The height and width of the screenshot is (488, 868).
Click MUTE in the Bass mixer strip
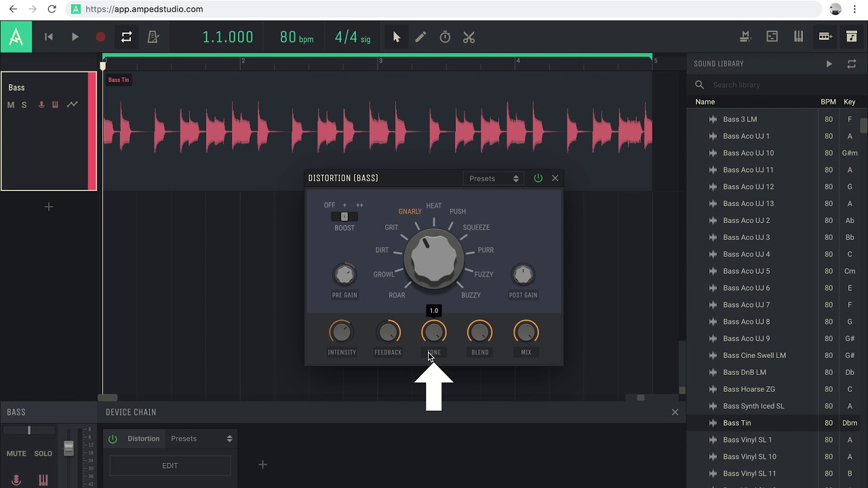pyautogui.click(x=16, y=453)
